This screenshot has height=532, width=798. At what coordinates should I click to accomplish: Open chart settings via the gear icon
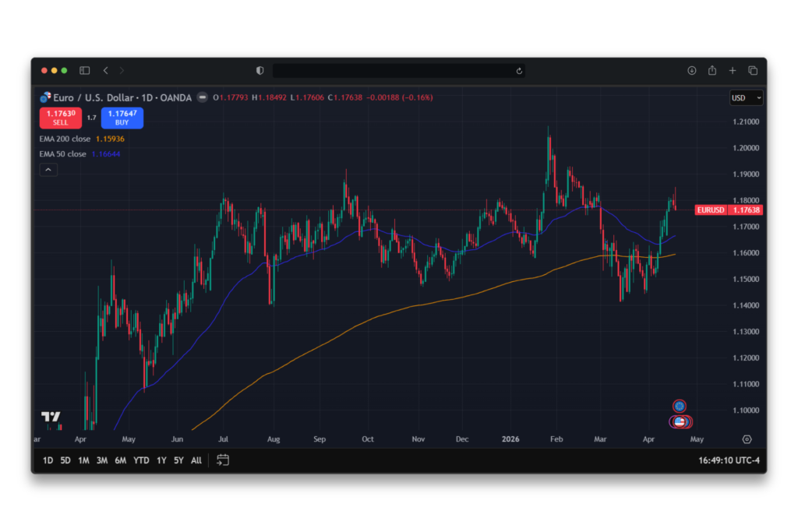747,439
